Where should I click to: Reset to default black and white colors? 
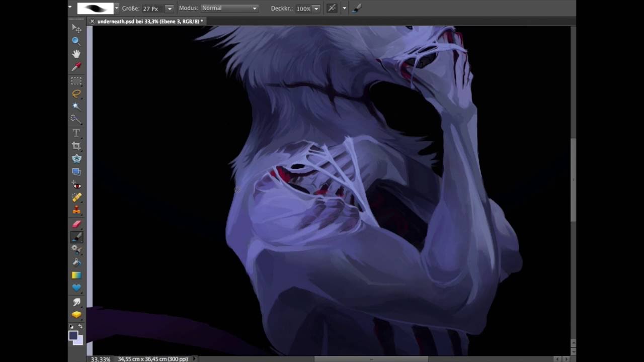click(x=71, y=326)
